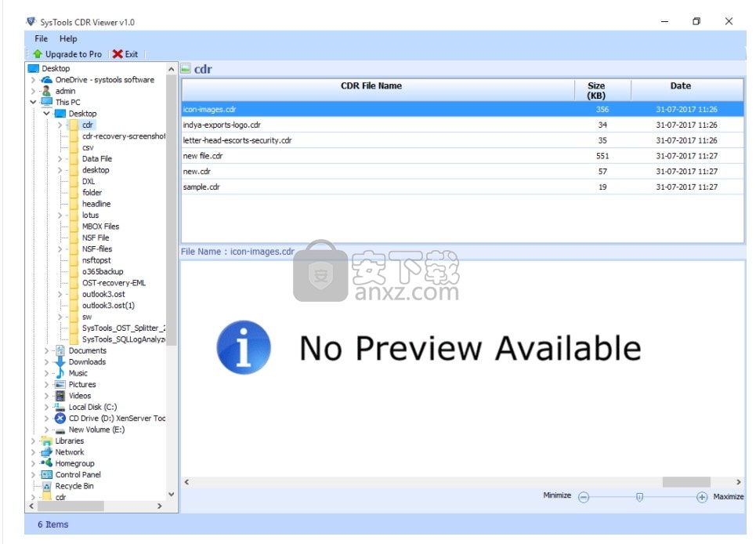This screenshot has height=544, width=756.
Task: Select the admin user icon
Action: pos(46,91)
